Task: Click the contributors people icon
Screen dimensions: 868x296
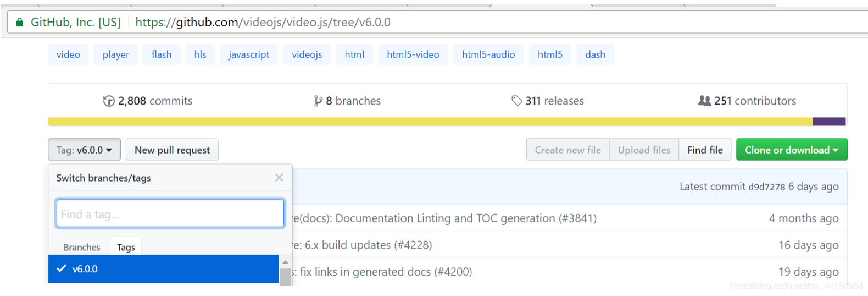Action: (704, 101)
